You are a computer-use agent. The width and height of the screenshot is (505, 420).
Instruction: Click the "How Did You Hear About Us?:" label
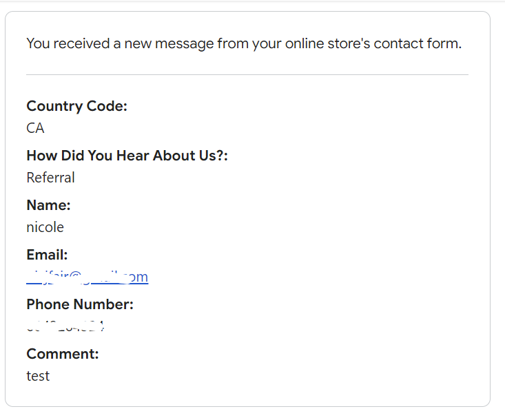[127, 156]
